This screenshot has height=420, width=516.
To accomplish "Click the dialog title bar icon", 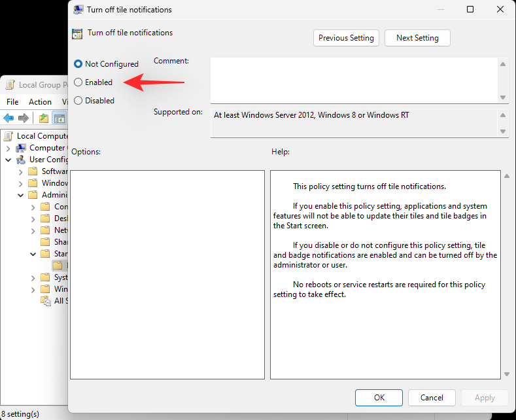I will 78,10.
